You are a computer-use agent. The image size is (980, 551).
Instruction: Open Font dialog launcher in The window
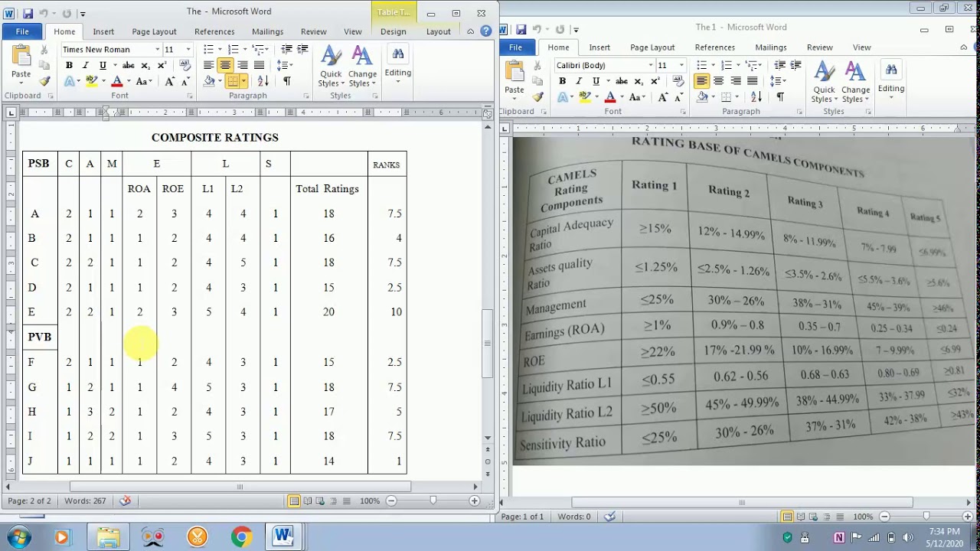pos(188,96)
